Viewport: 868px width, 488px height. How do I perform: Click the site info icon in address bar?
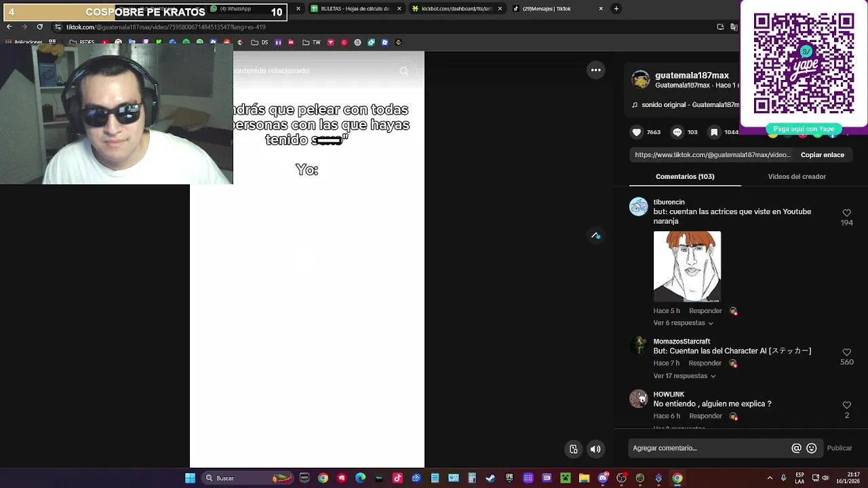click(x=58, y=27)
